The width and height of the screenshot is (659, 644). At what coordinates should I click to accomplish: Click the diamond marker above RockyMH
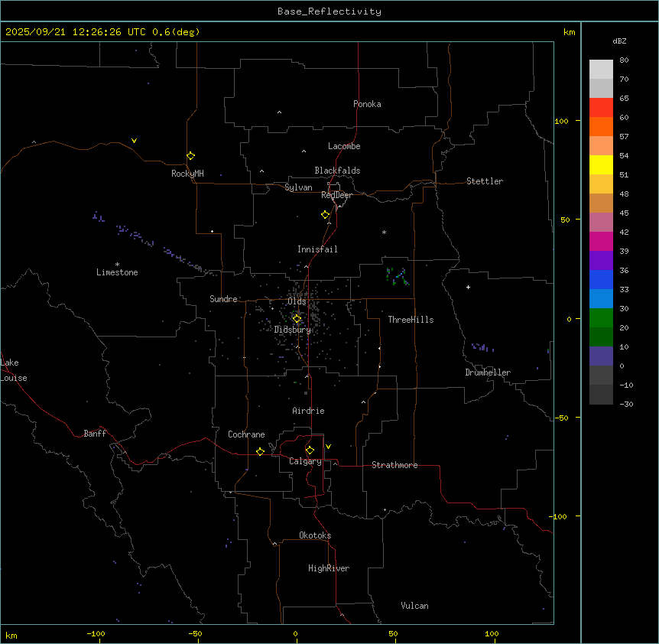[x=190, y=155]
